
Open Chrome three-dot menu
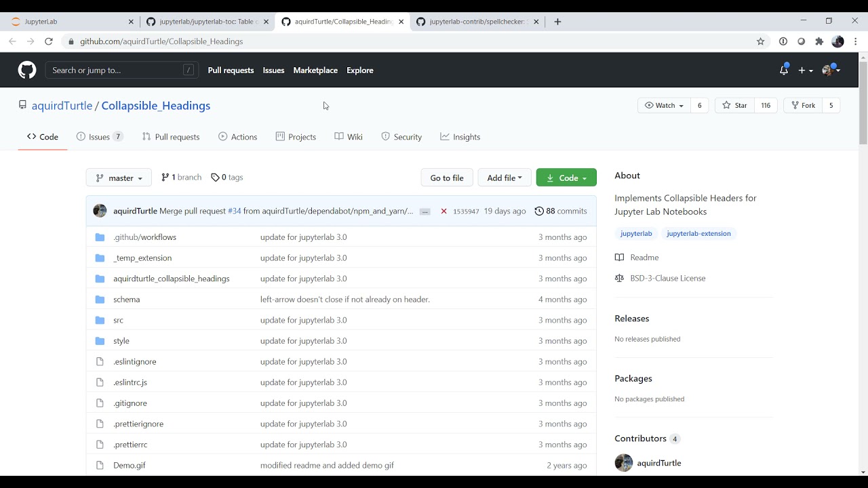coord(856,41)
